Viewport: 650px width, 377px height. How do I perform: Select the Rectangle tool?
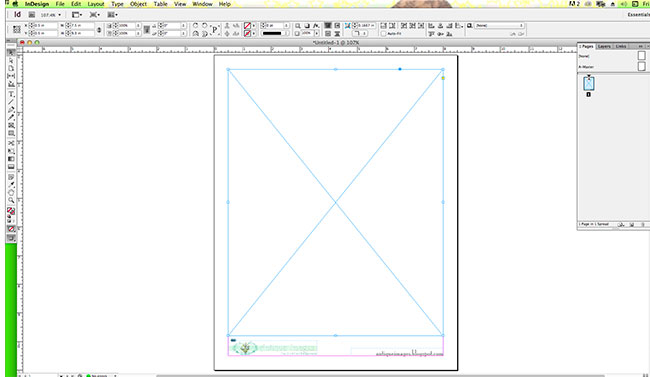[x=11, y=134]
